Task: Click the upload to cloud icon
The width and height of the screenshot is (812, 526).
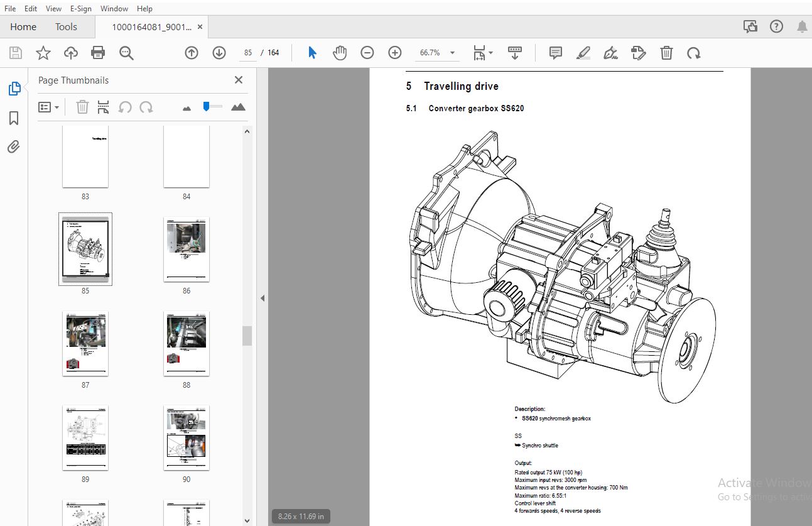Action: point(71,53)
